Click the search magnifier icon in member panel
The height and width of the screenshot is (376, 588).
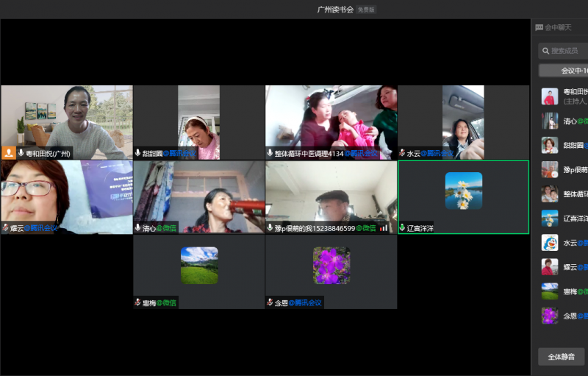(x=545, y=51)
